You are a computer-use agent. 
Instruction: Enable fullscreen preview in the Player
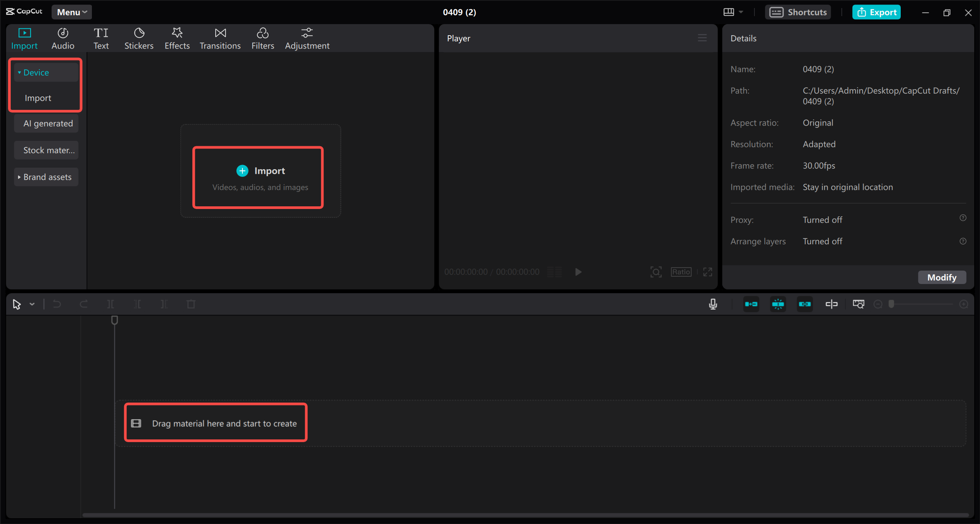click(707, 272)
